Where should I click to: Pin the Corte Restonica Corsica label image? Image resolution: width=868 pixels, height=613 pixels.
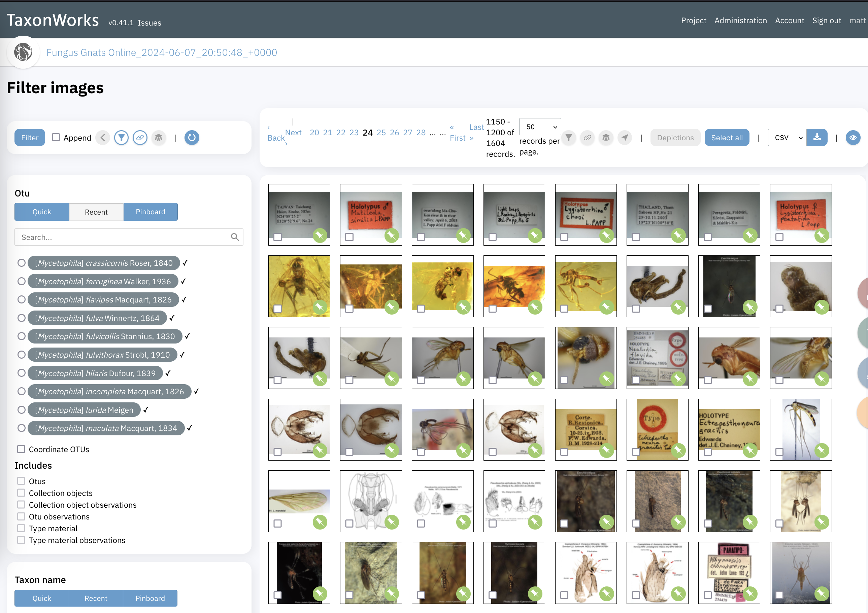tap(607, 450)
